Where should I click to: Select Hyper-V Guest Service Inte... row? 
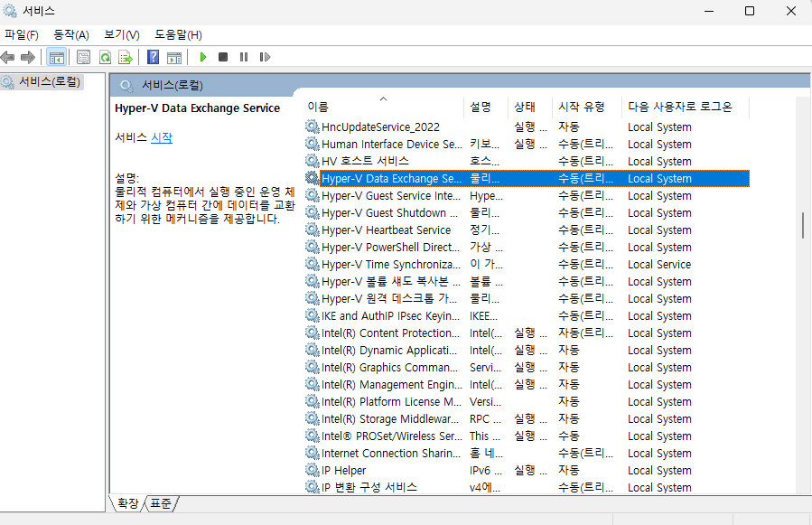(x=527, y=195)
